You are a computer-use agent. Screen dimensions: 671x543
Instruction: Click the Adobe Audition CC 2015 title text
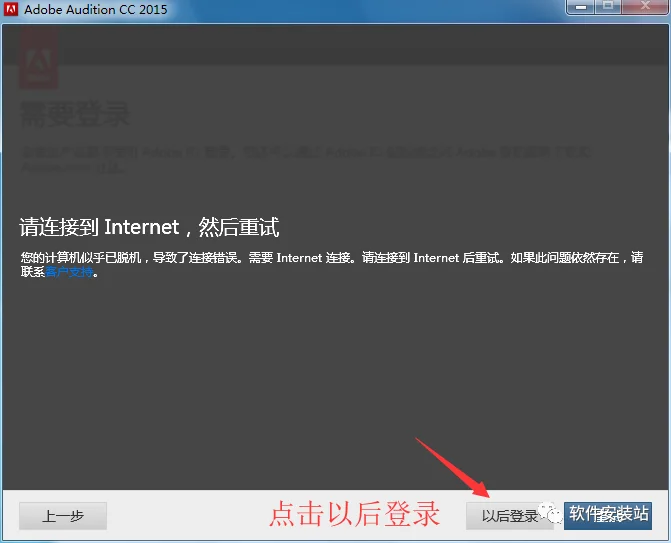pyautogui.click(x=95, y=9)
